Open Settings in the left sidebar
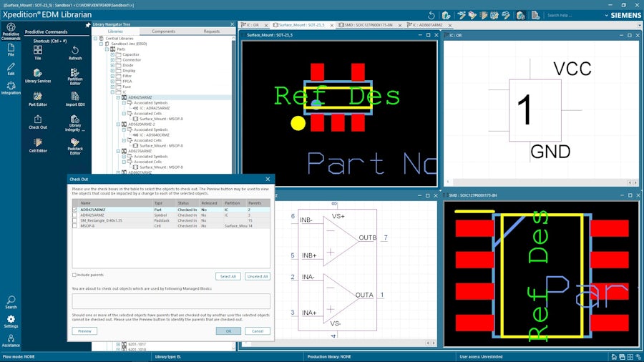This screenshot has width=644, height=362. click(11, 321)
